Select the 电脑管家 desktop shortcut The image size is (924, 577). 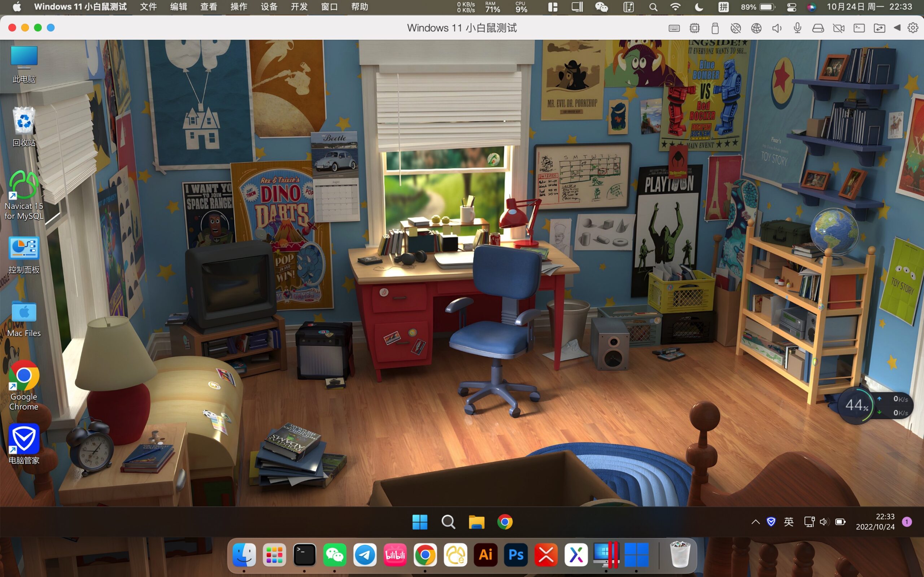click(x=24, y=444)
